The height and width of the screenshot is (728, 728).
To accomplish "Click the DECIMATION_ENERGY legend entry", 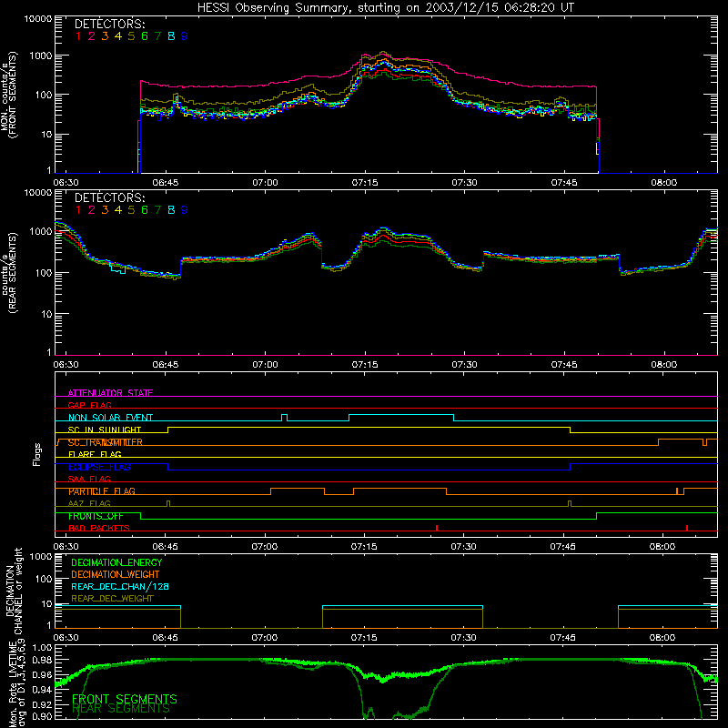I will point(116,562).
